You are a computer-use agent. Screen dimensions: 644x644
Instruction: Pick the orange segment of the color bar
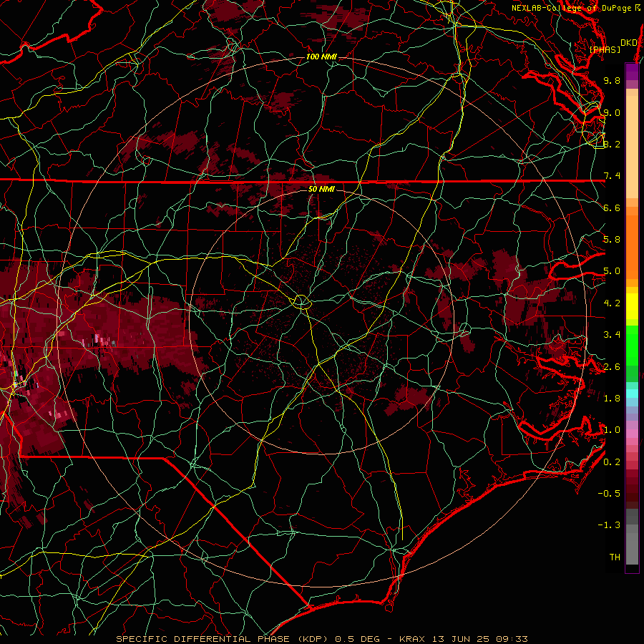pos(632,246)
